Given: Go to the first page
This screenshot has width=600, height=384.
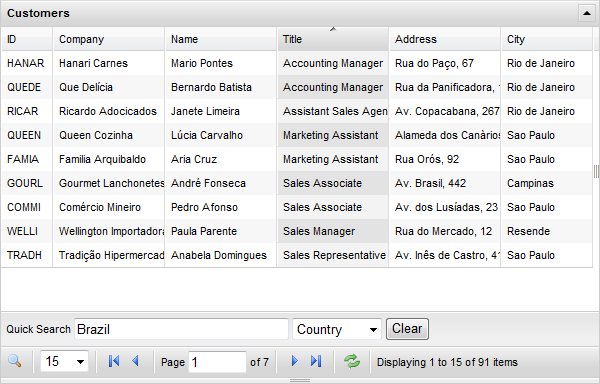Looking at the screenshot, I should click(x=114, y=361).
